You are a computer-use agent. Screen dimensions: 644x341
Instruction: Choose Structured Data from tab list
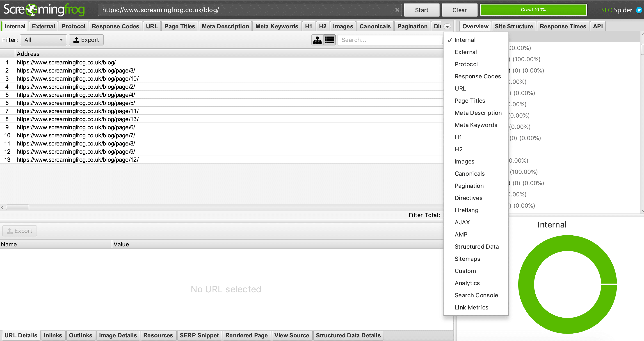(x=477, y=247)
